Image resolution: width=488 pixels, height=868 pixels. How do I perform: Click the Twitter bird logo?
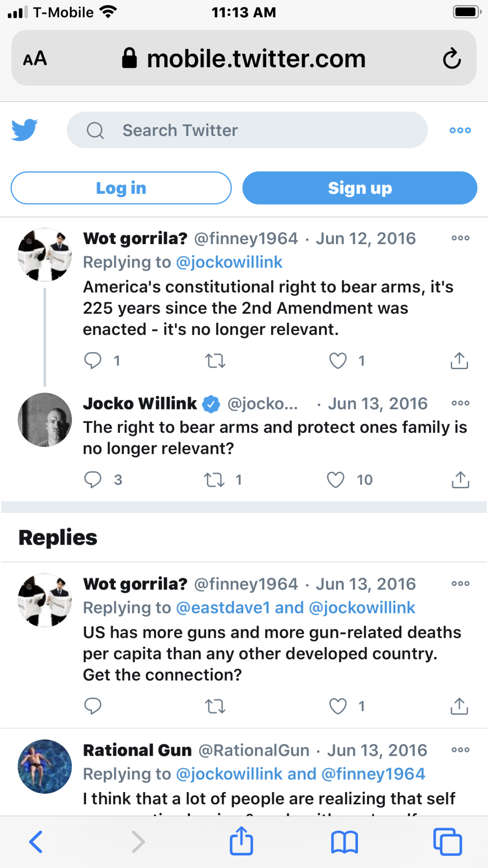click(x=25, y=130)
